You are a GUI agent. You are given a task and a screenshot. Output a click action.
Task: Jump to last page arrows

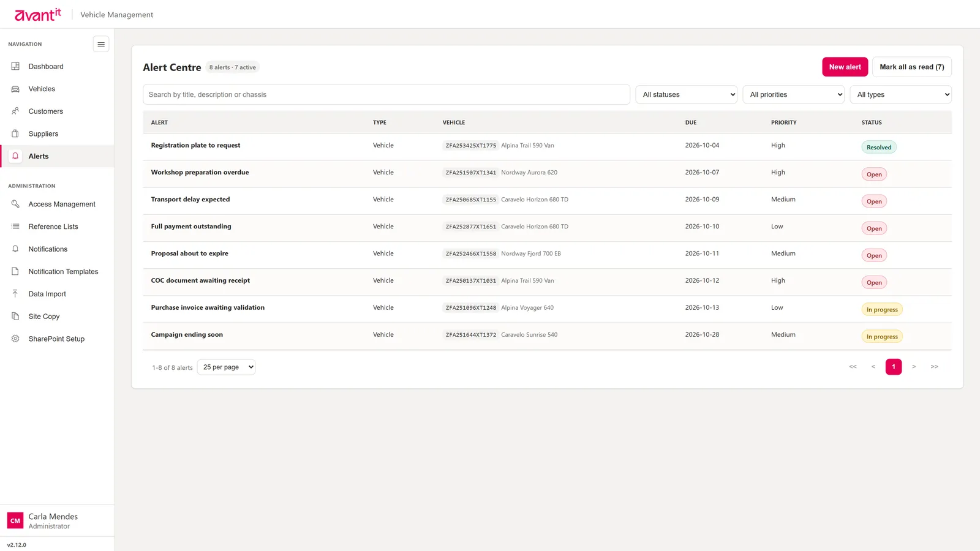tap(934, 367)
